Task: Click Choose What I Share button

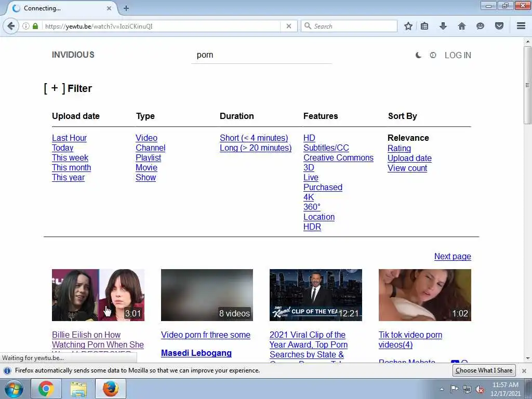Action: pos(484,370)
